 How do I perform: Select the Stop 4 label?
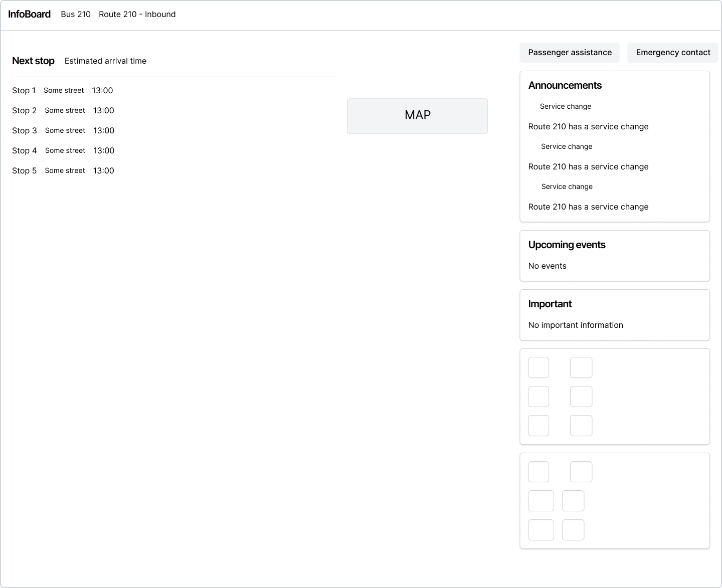pyautogui.click(x=25, y=150)
